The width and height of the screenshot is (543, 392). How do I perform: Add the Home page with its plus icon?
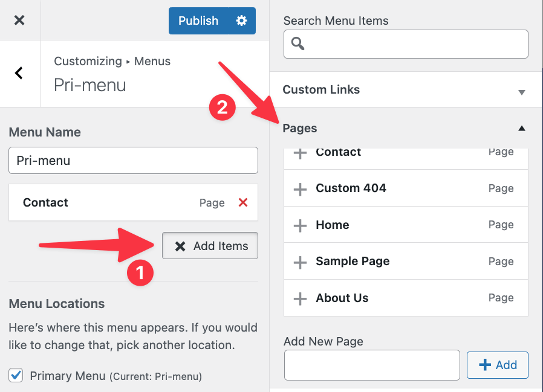pos(300,225)
